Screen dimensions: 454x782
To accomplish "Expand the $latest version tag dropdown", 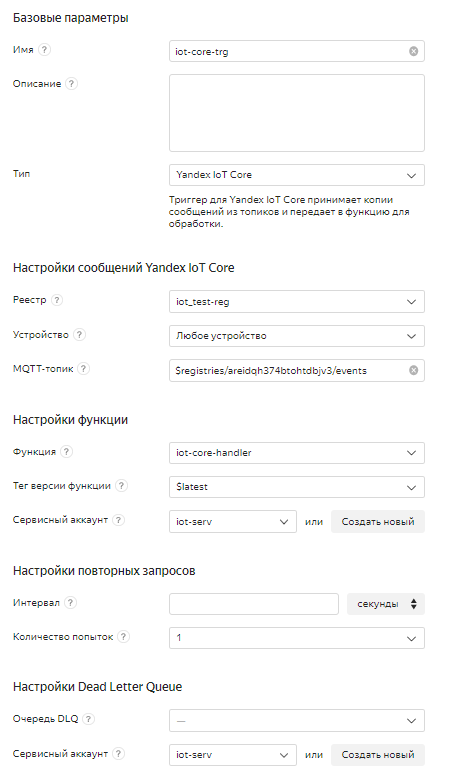I will (x=297, y=487).
